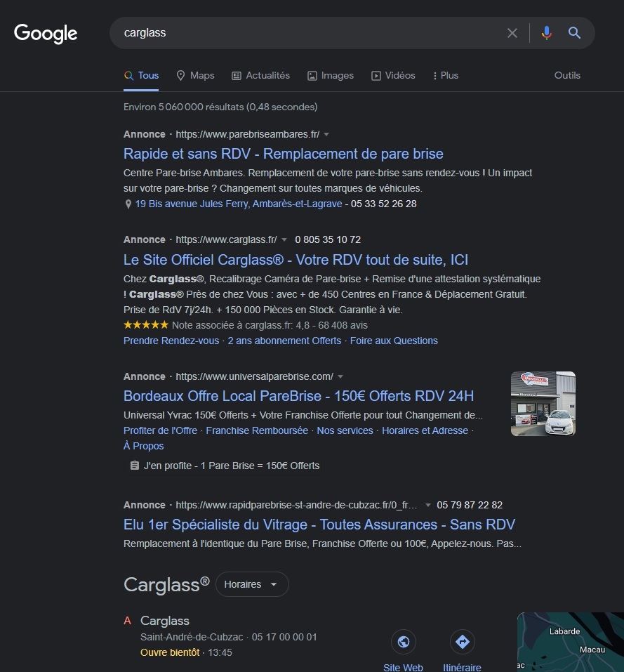Expand dropdown arrow next to rapidparebrise URL
This screenshot has width=624, height=672.
tap(427, 506)
